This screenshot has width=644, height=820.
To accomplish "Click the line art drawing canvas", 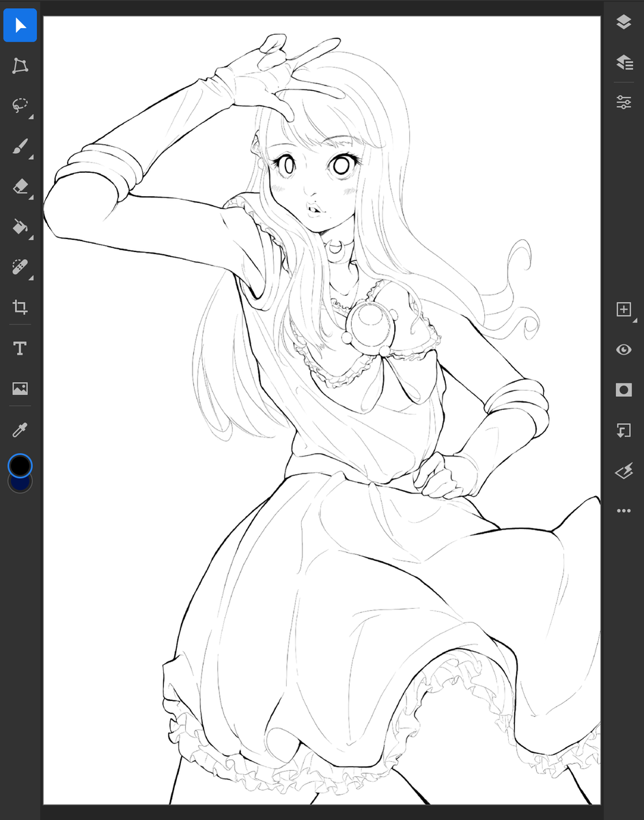I will (x=322, y=410).
